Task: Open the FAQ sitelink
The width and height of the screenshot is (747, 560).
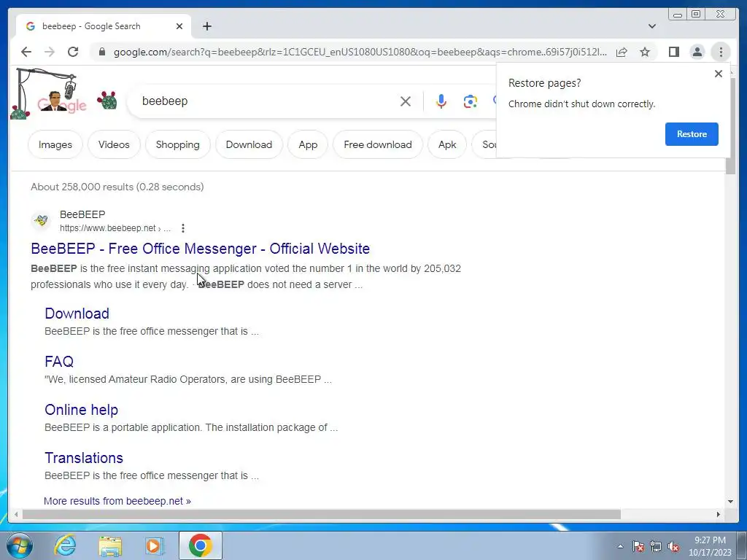Action: pos(59,362)
